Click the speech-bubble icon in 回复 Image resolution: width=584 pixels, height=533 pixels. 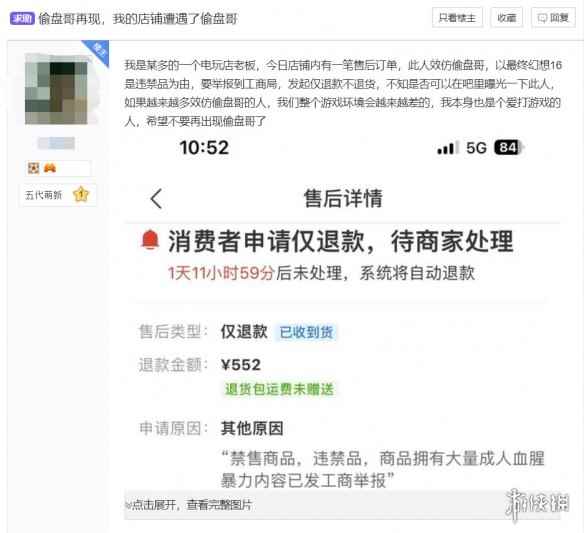[x=543, y=18]
